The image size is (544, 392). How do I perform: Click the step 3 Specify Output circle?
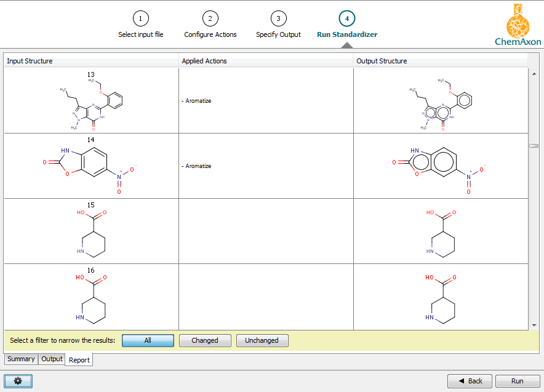point(278,18)
